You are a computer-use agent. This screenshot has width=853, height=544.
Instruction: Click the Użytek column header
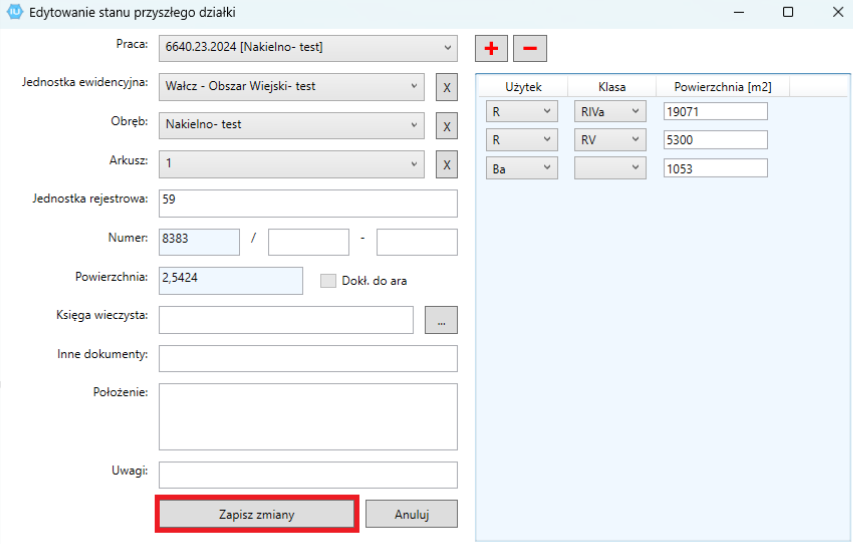pyautogui.click(x=523, y=87)
